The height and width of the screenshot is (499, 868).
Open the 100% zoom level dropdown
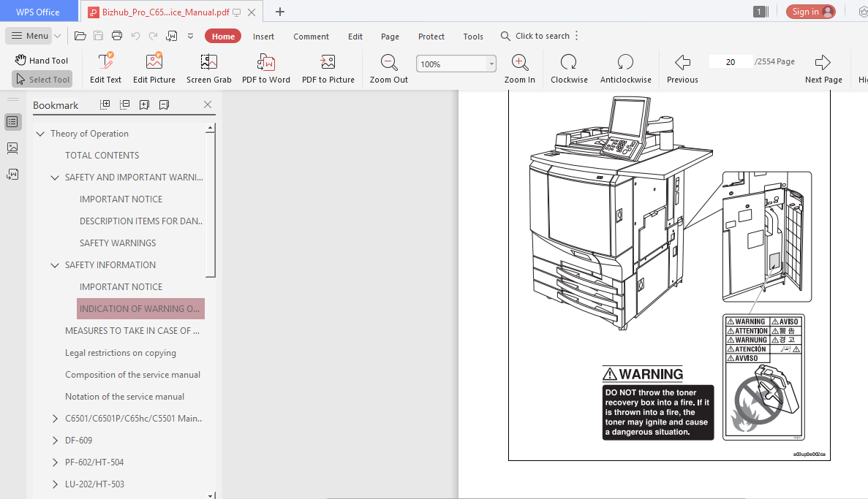tap(491, 64)
